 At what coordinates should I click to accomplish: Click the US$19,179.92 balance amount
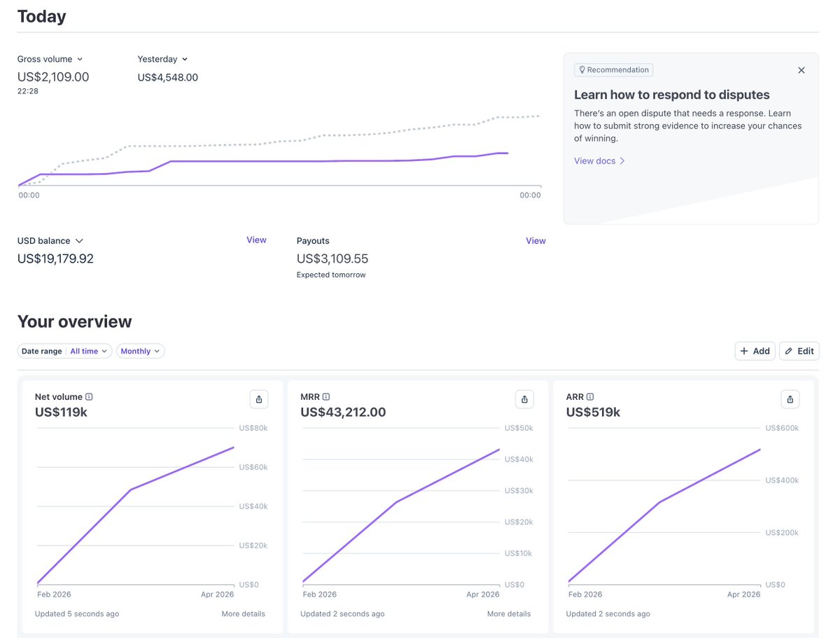tap(55, 259)
